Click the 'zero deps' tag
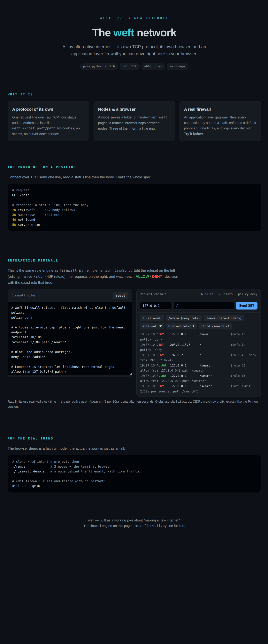Screen dimensions: 268x644 click(177, 67)
